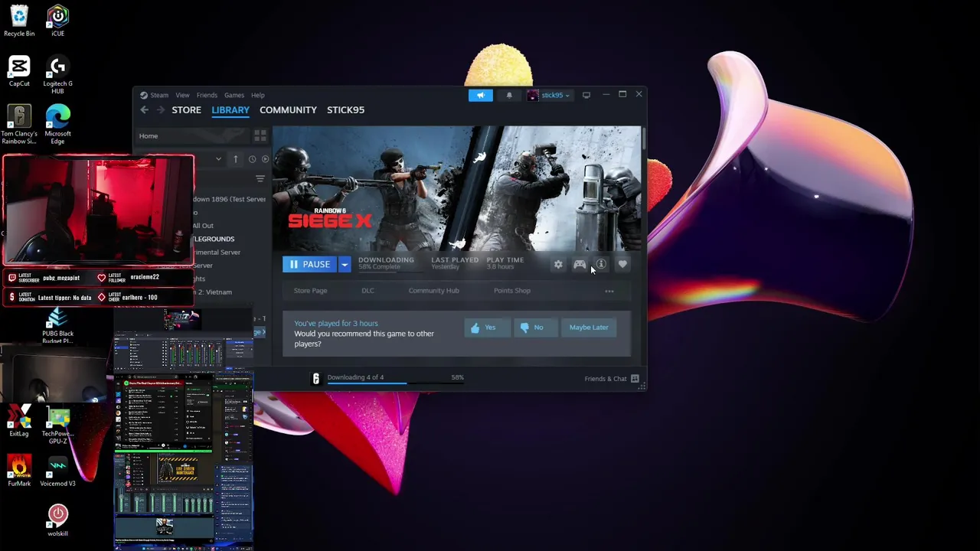Open Friends & Chat
Screen dimensions: 980x551
point(606,379)
